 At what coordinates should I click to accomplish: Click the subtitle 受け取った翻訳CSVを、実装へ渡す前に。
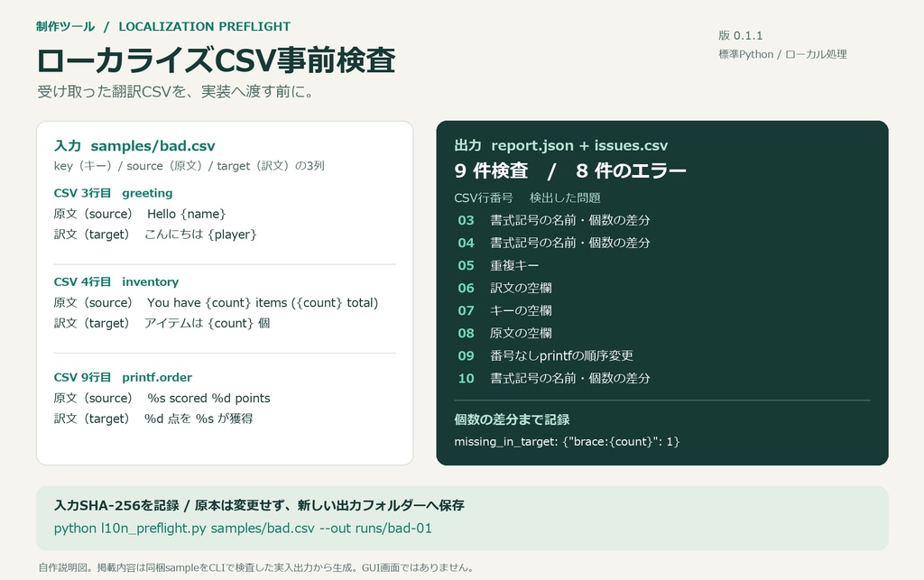(176, 92)
